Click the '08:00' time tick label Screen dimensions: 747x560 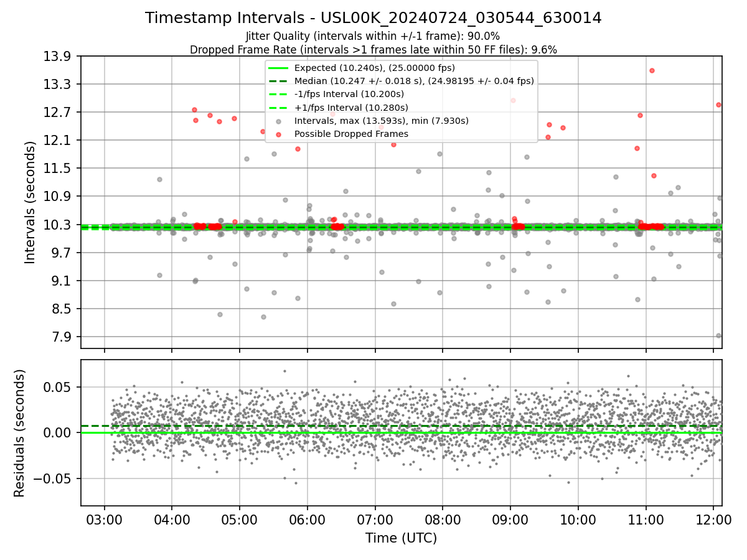point(443,519)
